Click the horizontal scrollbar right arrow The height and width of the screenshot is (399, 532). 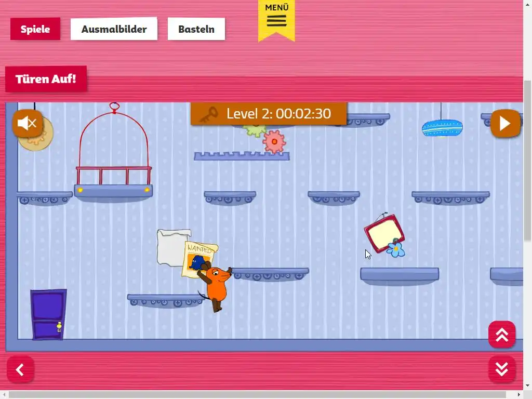click(x=520, y=395)
